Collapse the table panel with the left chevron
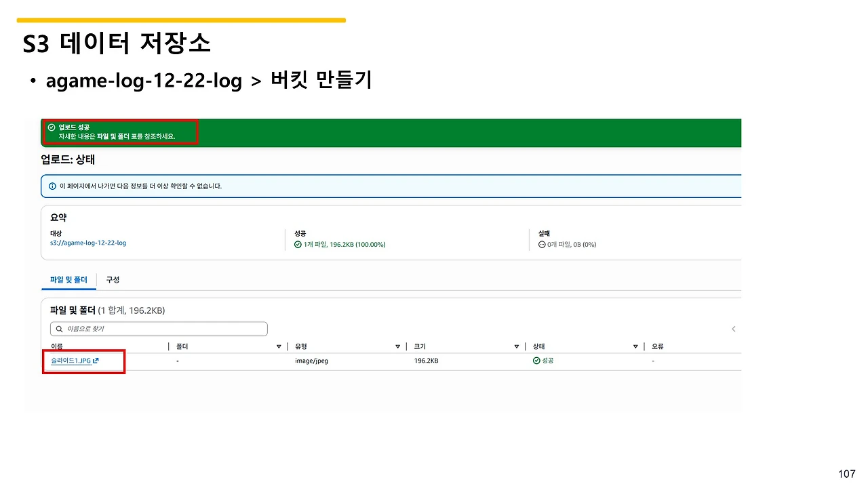 click(733, 329)
